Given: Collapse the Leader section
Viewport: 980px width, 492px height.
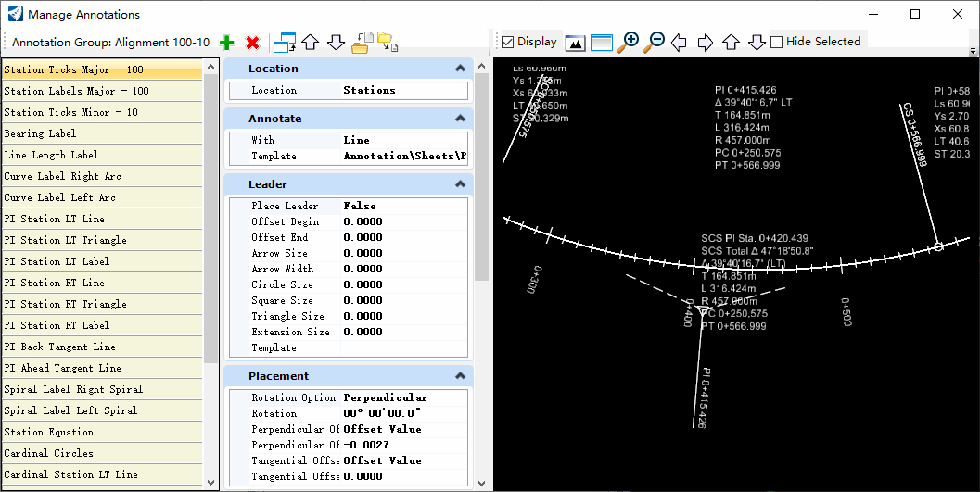Looking at the screenshot, I should pyautogui.click(x=460, y=184).
